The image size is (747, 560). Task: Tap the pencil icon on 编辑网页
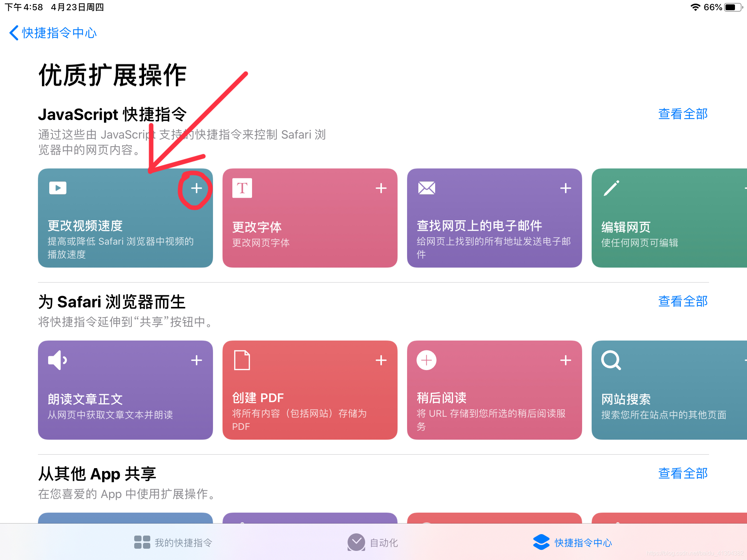tap(611, 188)
